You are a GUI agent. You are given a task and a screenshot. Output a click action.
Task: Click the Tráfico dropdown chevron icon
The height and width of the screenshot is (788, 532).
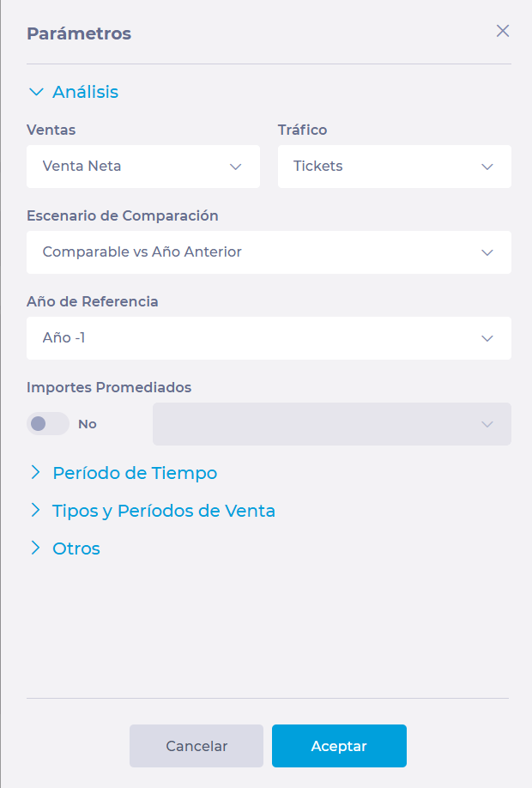487,167
